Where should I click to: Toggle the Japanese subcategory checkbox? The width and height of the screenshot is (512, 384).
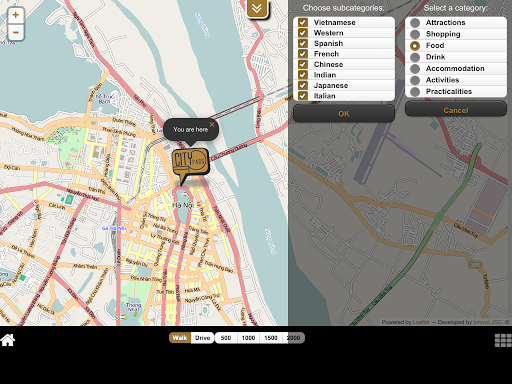303,85
